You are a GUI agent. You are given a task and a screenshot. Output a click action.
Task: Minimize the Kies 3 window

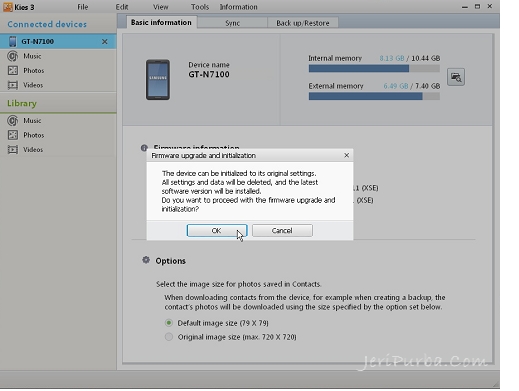(x=465, y=7)
